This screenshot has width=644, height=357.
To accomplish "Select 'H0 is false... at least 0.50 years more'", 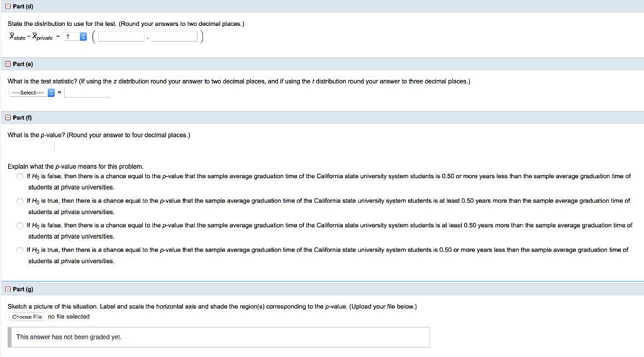I will pyautogui.click(x=19, y=226).
